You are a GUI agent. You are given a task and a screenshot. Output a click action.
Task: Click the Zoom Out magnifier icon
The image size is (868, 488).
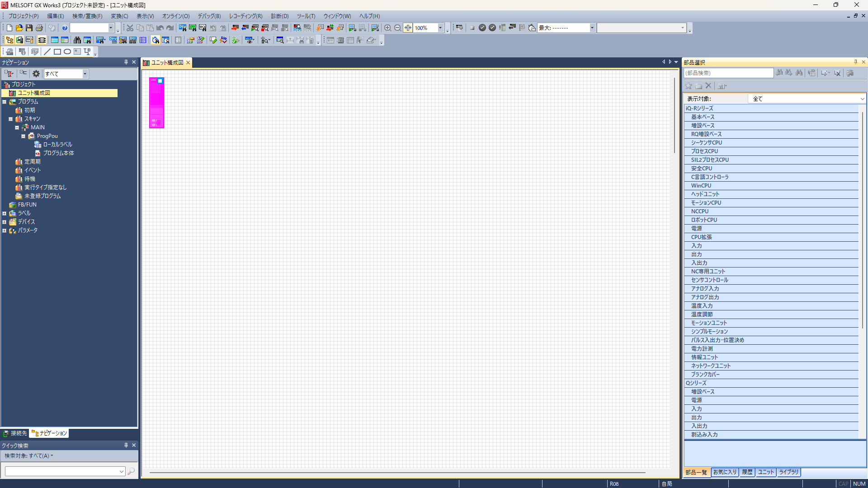click(x=397, y=28)
